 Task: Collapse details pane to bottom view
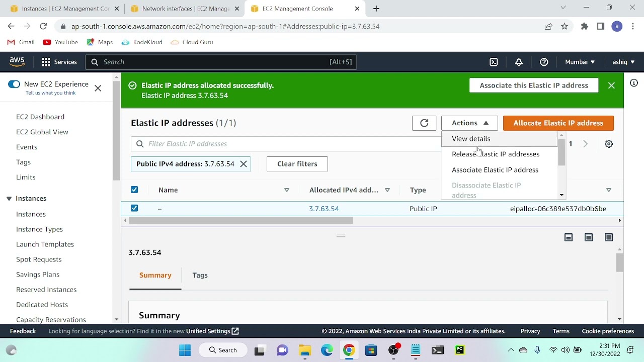pyautogui.click(x=569, y=237)
